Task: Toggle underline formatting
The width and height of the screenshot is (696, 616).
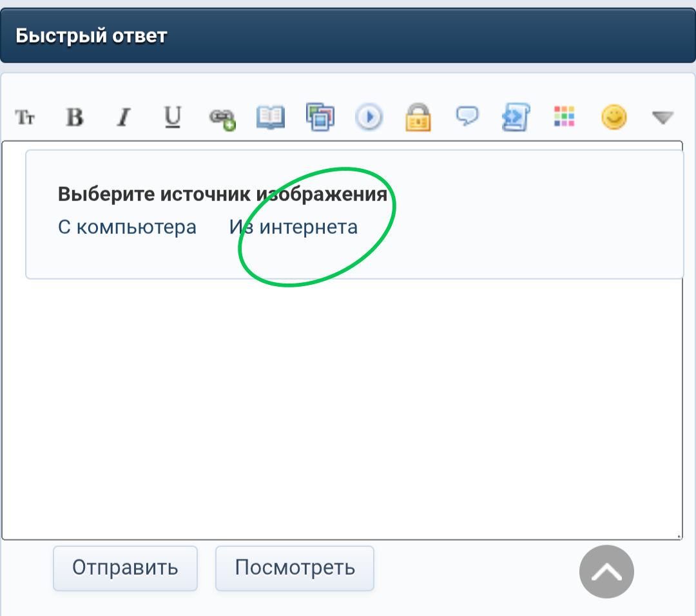Action: coord(173,118)
